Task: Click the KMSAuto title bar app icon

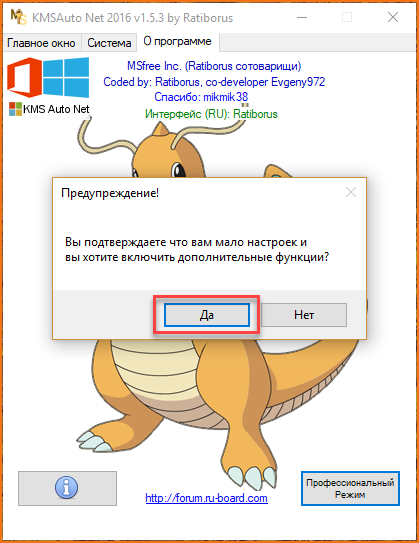Action: point(18,17)
